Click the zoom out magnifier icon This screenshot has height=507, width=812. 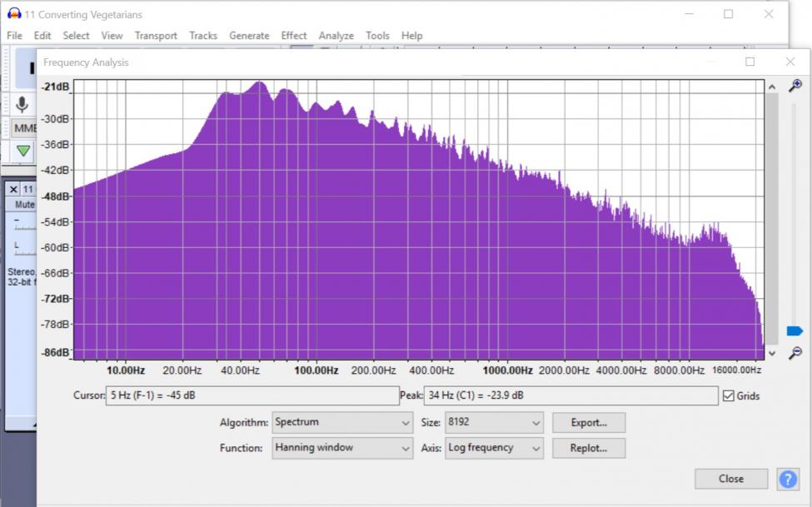point(795,353)
